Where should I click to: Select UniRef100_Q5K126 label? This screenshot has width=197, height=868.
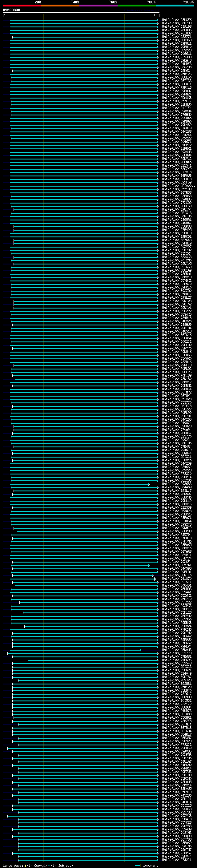177,74
